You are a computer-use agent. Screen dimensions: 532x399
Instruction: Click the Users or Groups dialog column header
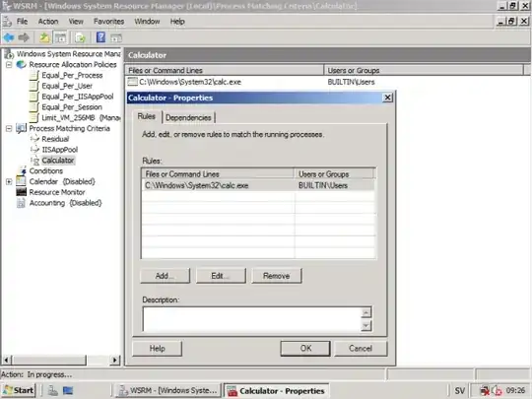coord(334,174)
